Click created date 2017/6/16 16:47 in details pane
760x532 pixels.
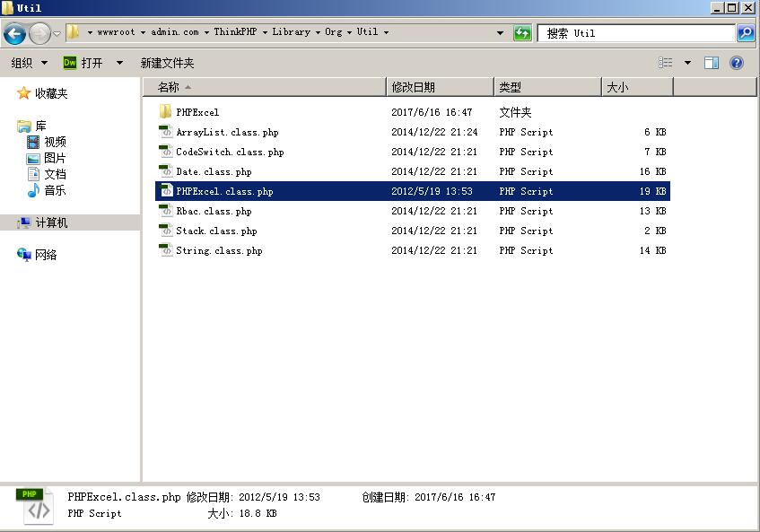[x=455, y=497]
